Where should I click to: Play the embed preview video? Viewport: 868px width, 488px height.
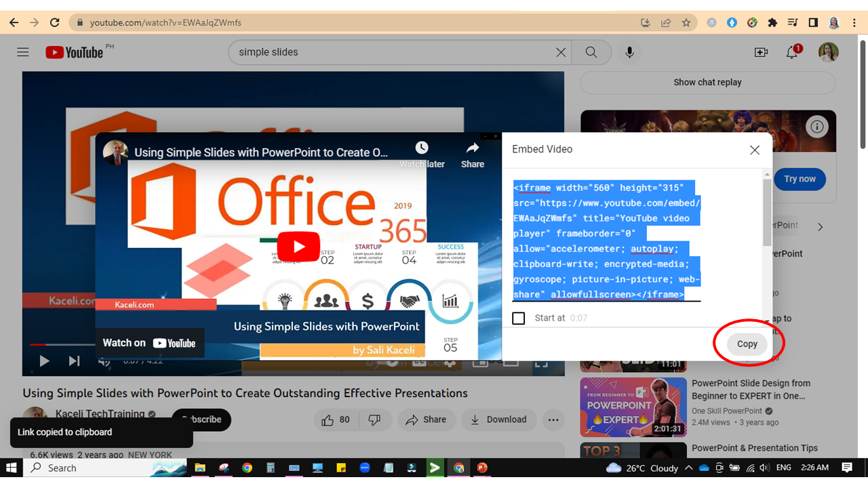[x=298, y=245]
